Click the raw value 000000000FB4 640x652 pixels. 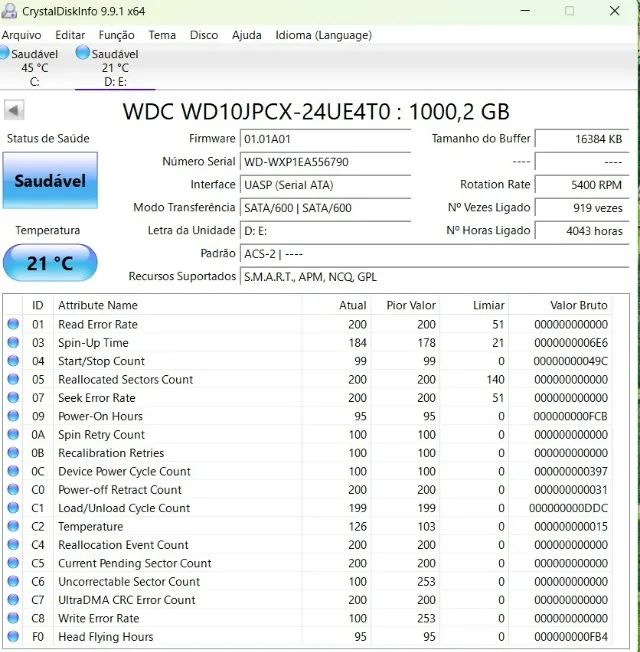571,637
